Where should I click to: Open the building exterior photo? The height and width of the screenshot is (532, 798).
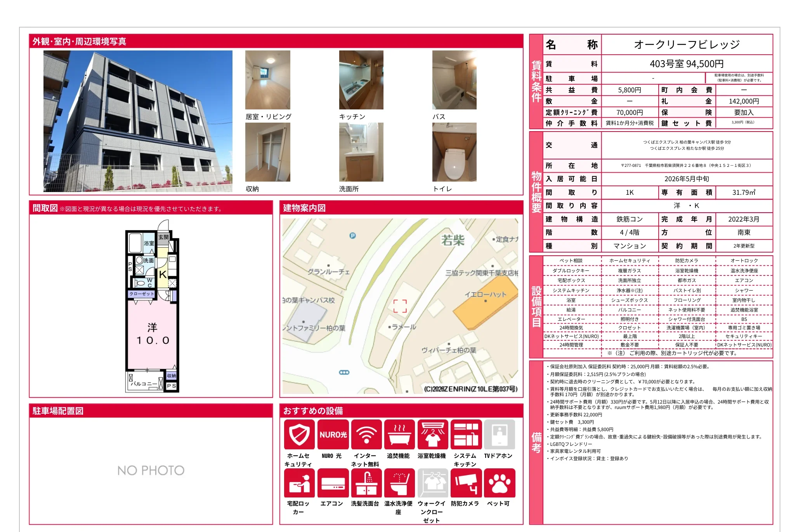pos(138,121)
